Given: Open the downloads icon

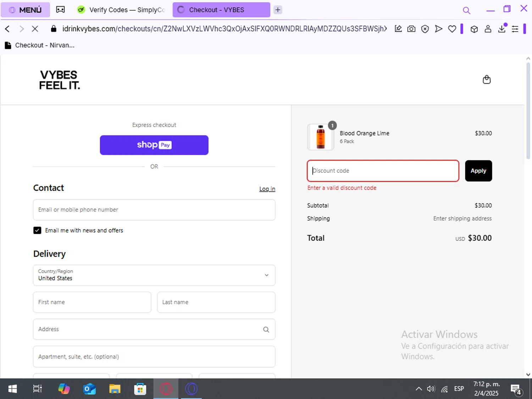Looking at the screenshot, I should (502, 29).
